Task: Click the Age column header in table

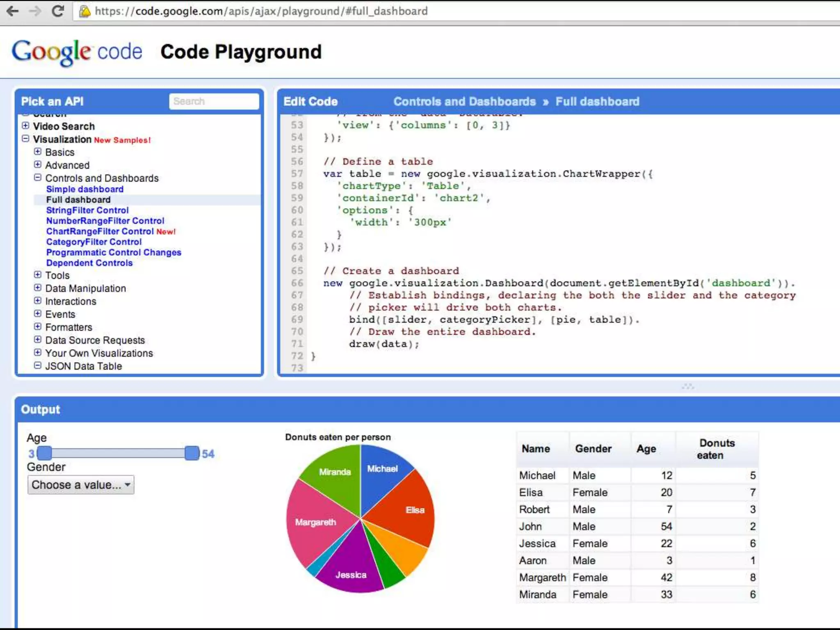Action: click(646, 449)
